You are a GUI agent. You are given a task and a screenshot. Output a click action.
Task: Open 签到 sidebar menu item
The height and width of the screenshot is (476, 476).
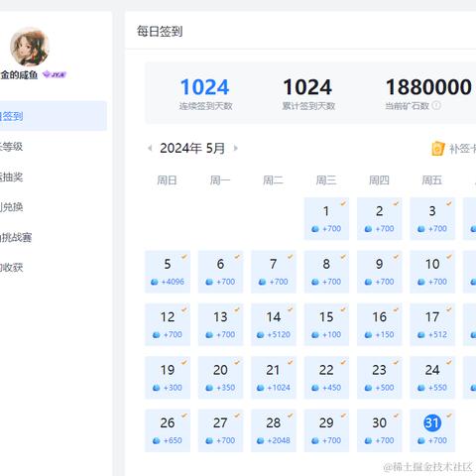[53, 116]
